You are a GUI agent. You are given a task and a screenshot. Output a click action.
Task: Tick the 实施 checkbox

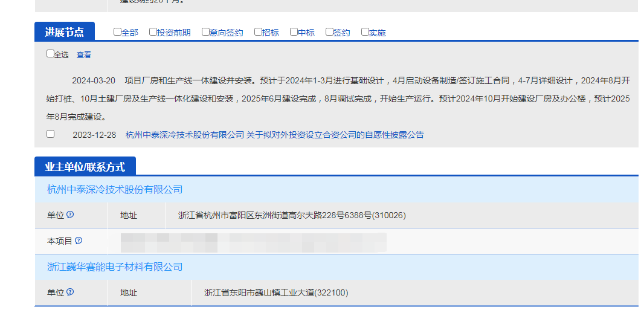tap(365, 32)
